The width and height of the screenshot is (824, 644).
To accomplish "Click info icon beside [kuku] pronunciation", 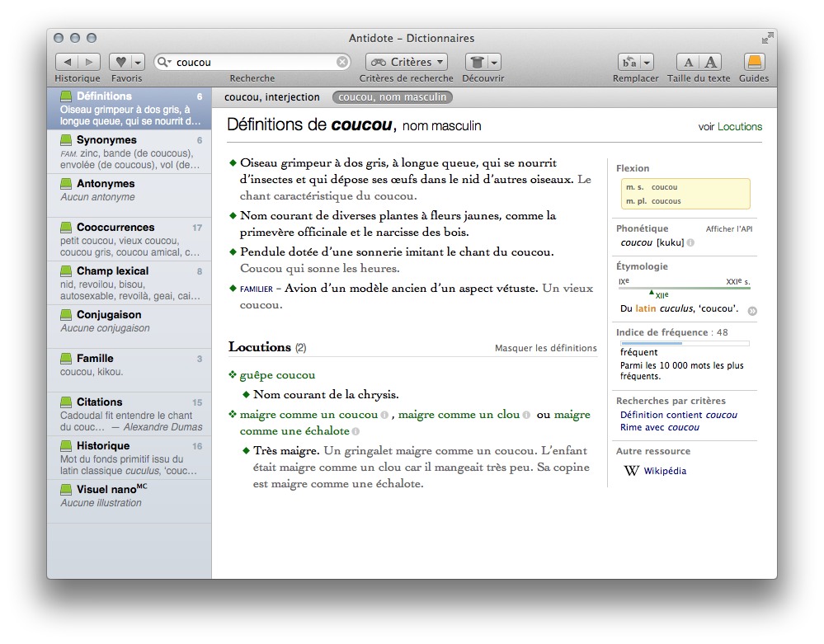I will [690, 242].
